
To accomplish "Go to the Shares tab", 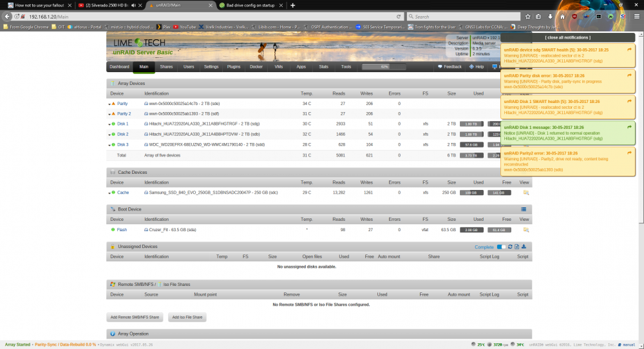I will pos(166,66).
